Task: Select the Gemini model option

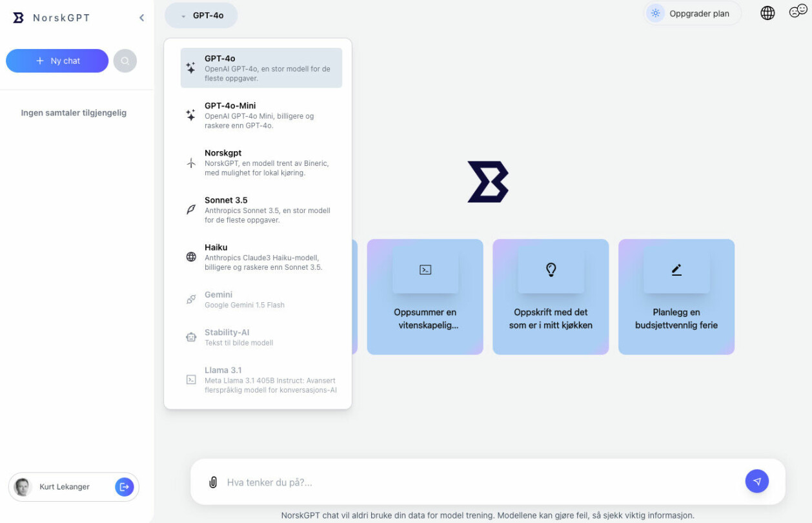Action: click(x=261, y=300)
